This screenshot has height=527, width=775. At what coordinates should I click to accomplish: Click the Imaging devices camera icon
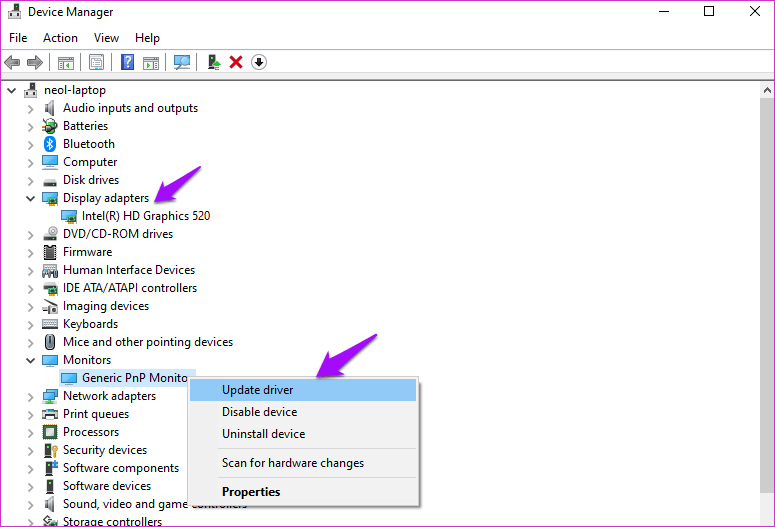(49, 306)
